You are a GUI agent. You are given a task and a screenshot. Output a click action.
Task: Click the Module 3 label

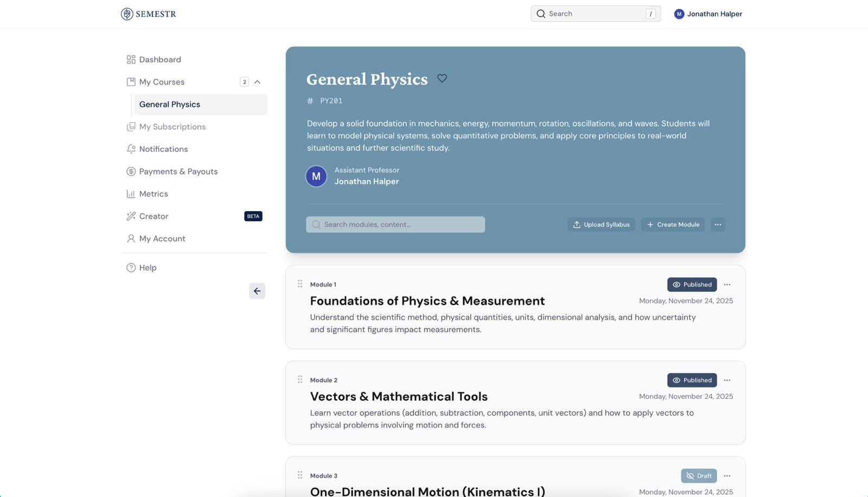[324, 476]
